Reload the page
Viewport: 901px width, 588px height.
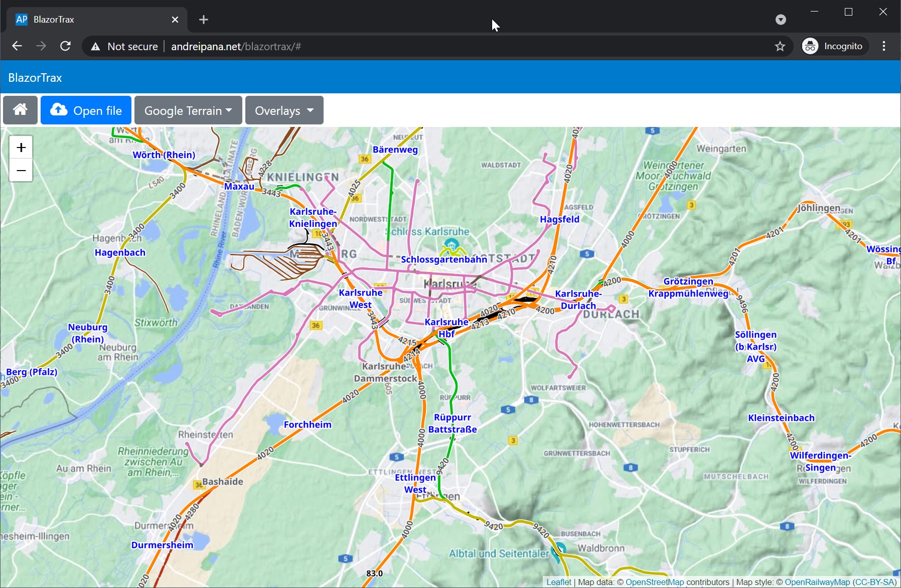tap(65, 46)
